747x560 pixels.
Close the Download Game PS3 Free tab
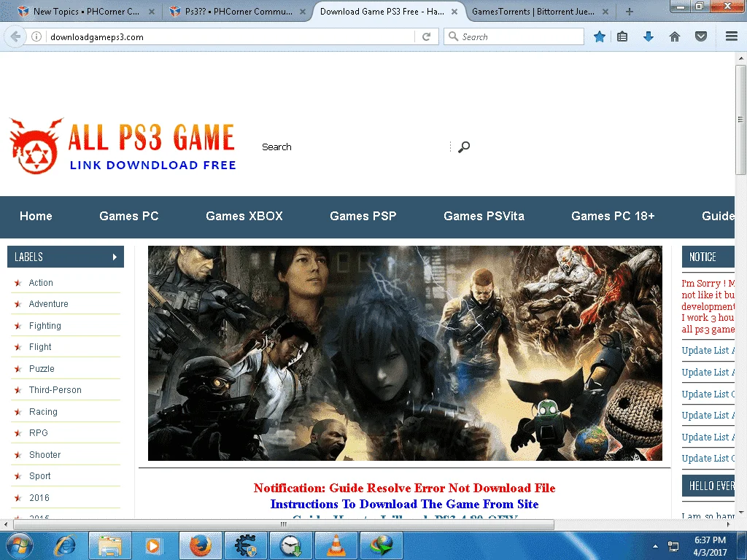coord(454,12)
